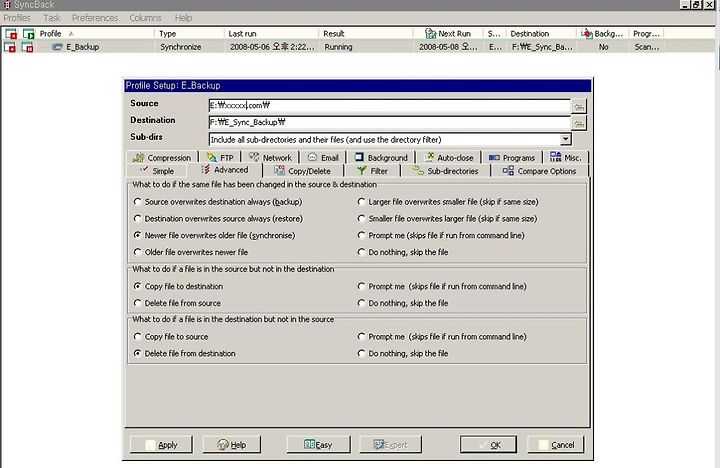Click the Background column header icon
Viewport: 720px width, 468px height.
(x=586, y=34)
